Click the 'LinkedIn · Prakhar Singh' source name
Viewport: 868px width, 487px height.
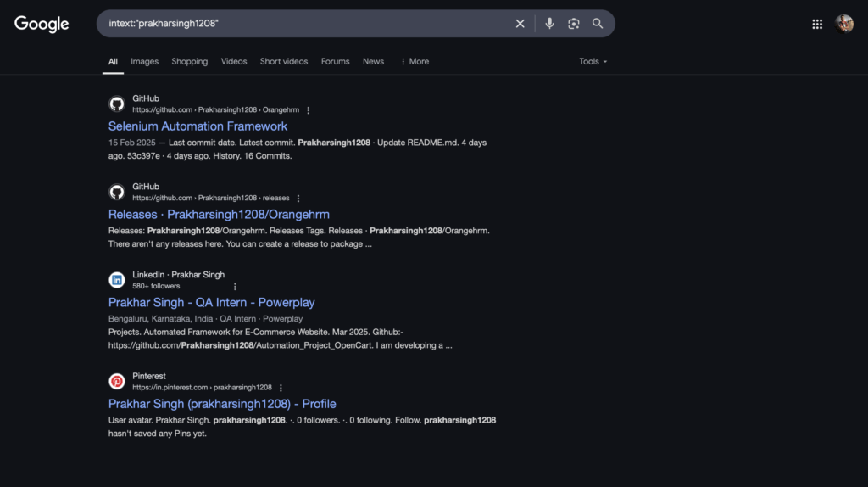178,275
